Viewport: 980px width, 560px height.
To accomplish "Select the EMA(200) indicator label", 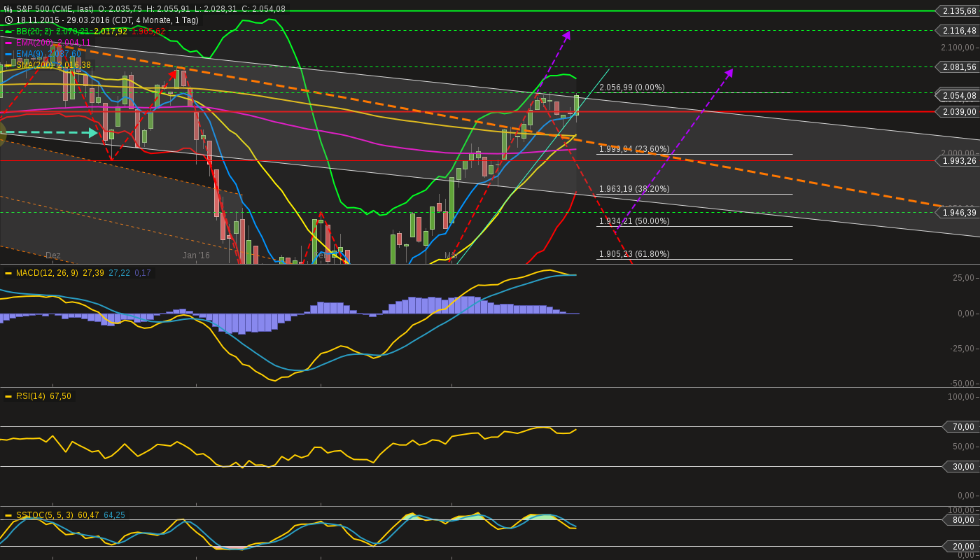I will pyautogui.click(x=34, y=43).
